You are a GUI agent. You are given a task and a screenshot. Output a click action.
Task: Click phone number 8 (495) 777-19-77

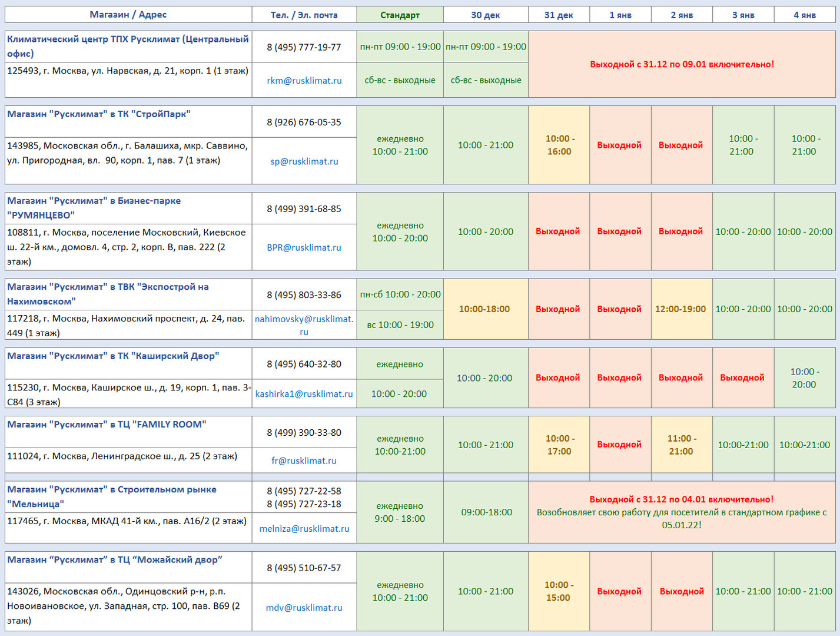[x=304, y=47]
